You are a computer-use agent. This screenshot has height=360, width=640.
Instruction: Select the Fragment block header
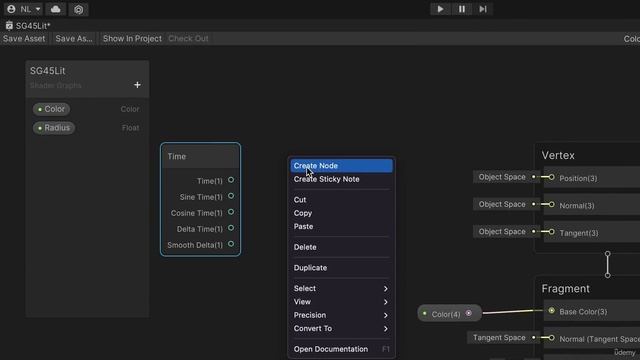(x=565, y=289)
